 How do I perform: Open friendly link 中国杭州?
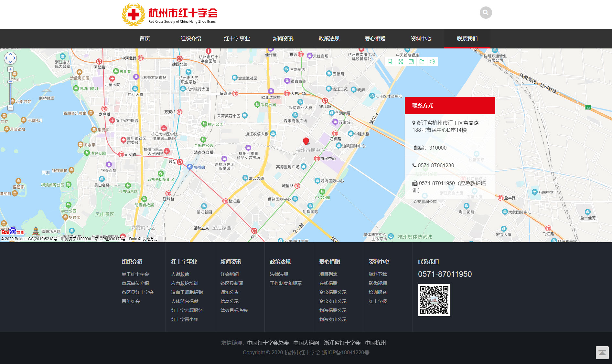click(x=375, y=343)
